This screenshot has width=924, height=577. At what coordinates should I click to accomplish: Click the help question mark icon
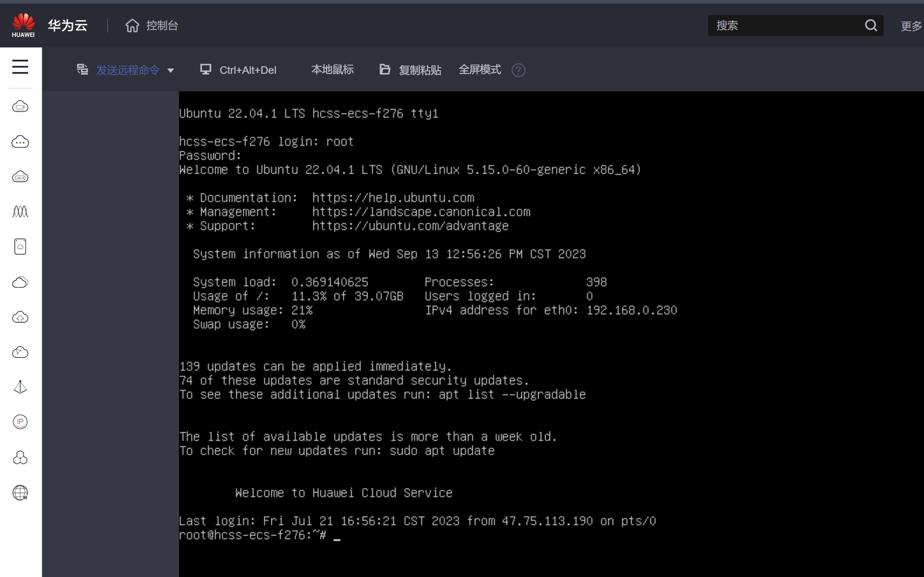519,70
